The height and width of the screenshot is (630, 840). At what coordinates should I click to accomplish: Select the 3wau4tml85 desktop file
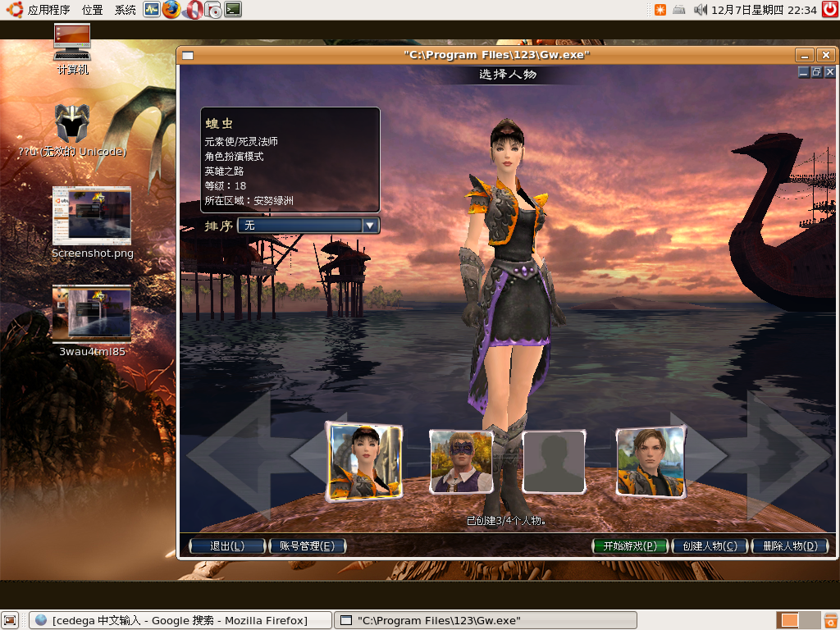coord(92,321)
